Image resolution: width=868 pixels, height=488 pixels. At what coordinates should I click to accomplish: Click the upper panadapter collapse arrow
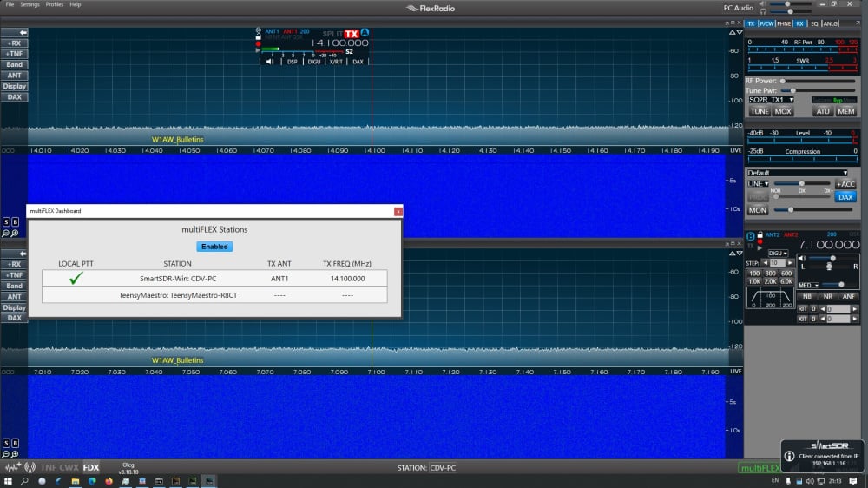23,33
